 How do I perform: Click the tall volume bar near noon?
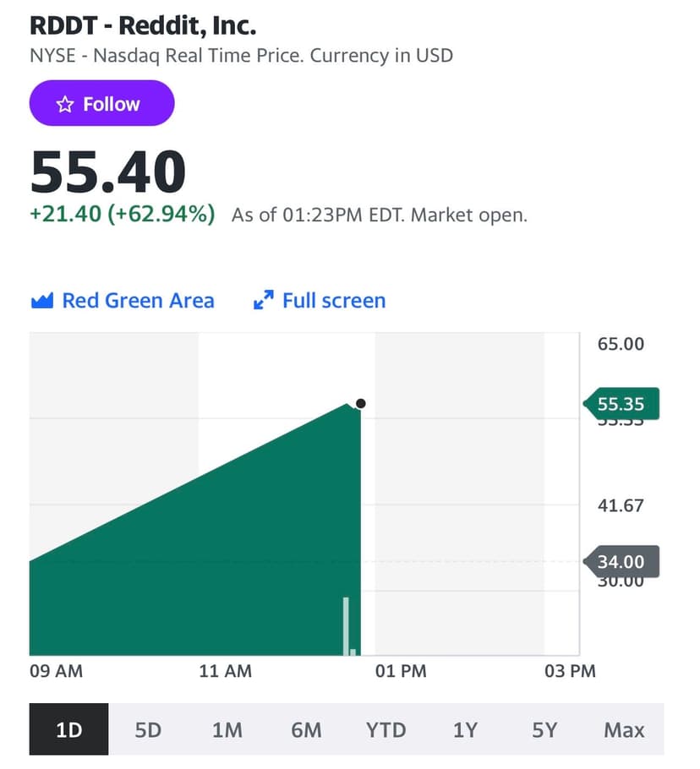coord(346,625)
